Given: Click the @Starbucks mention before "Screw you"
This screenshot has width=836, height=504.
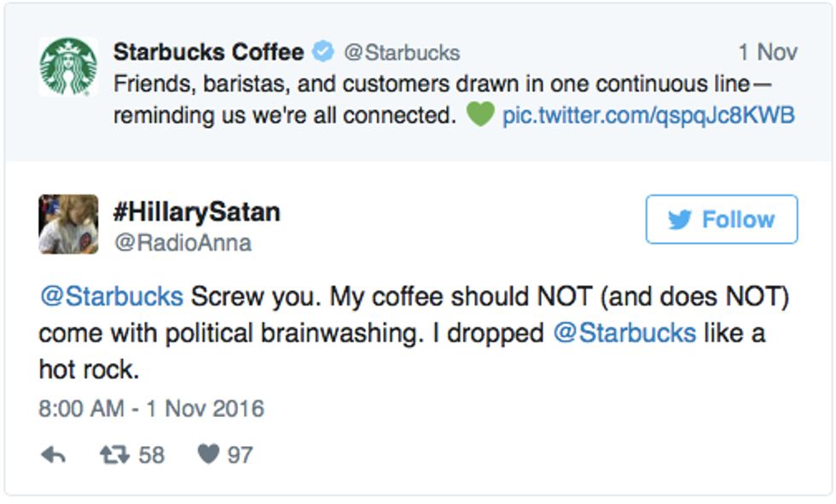Looking at the screenshot, I should click(111, 296).
